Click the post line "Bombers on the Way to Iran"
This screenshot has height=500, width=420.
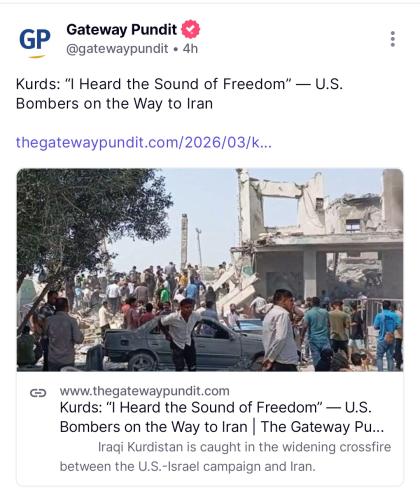114,104
